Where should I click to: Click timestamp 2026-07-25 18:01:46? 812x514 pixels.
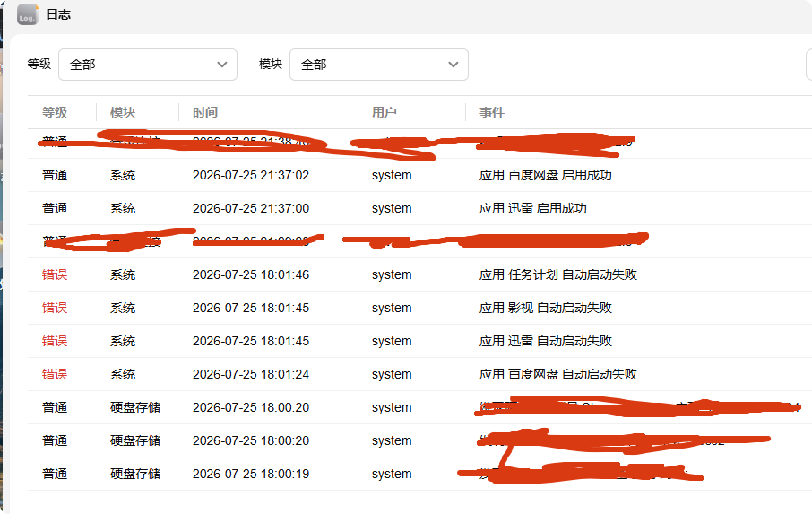tap(251, 274)
